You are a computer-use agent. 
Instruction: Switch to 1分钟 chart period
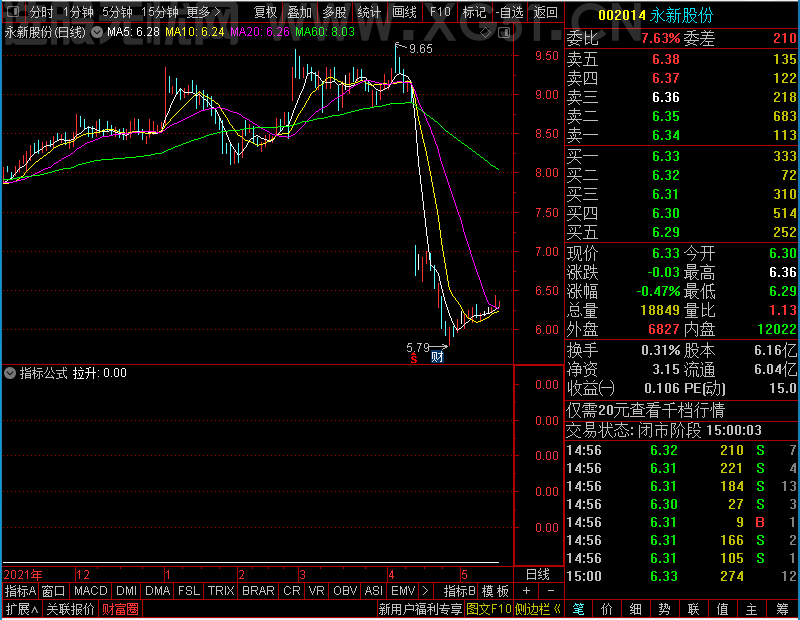tap(78, 12)
